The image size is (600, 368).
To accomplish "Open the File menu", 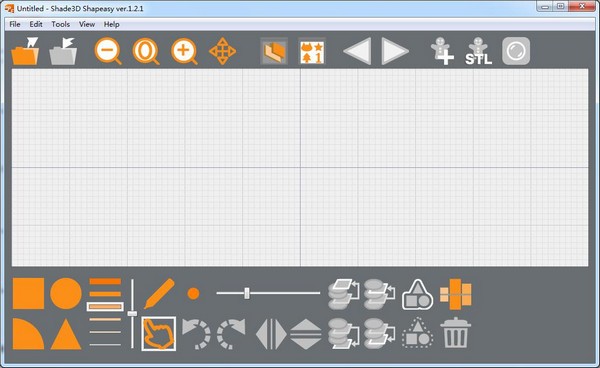I will tap(15, 24).
